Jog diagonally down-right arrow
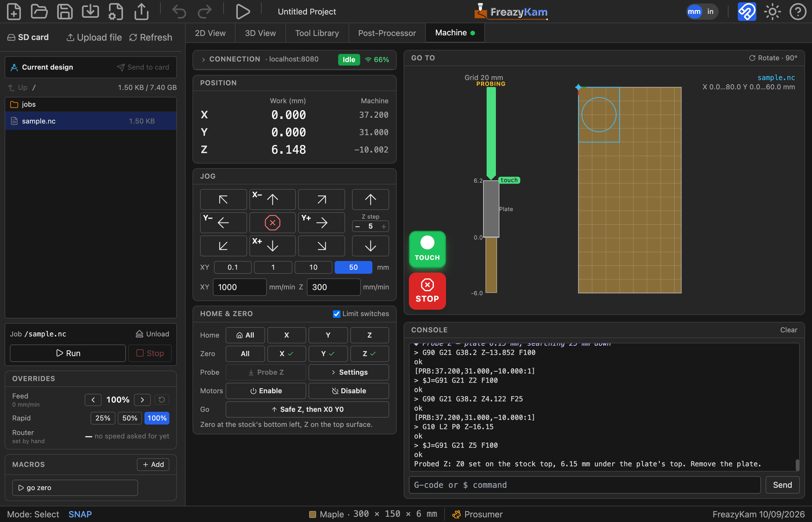The width and height of the screenshot is (812, 522). [322, 246]
